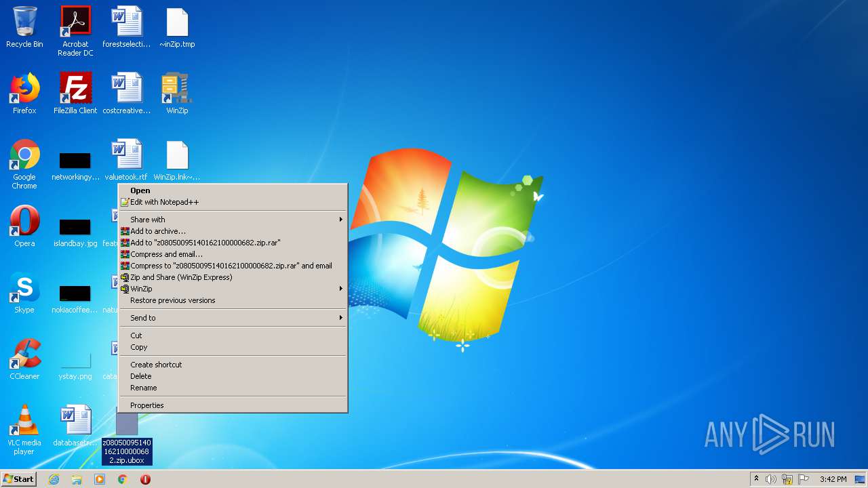Select the ~inZip.tmp file icon

177,28
